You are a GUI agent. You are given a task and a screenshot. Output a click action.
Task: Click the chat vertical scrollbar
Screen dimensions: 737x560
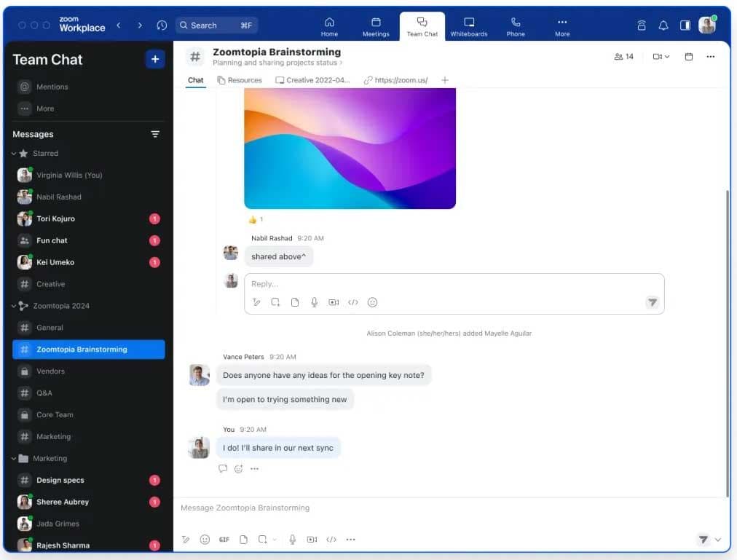(727, 343)
